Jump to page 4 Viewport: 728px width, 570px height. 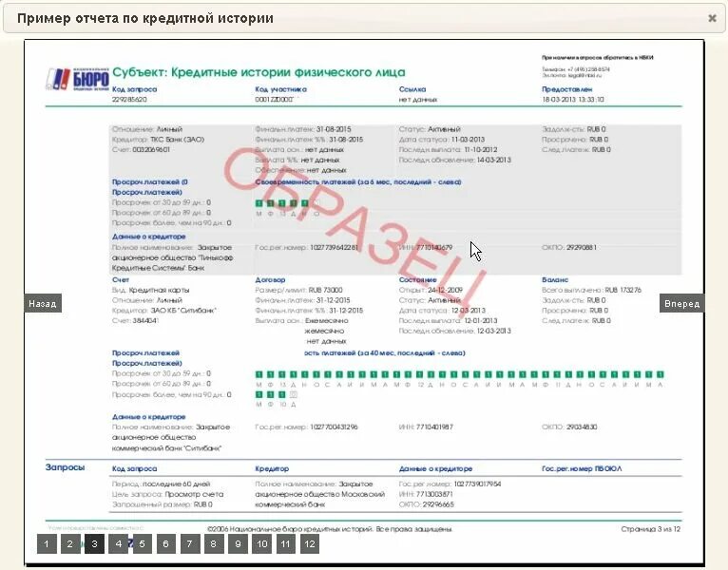119,544
